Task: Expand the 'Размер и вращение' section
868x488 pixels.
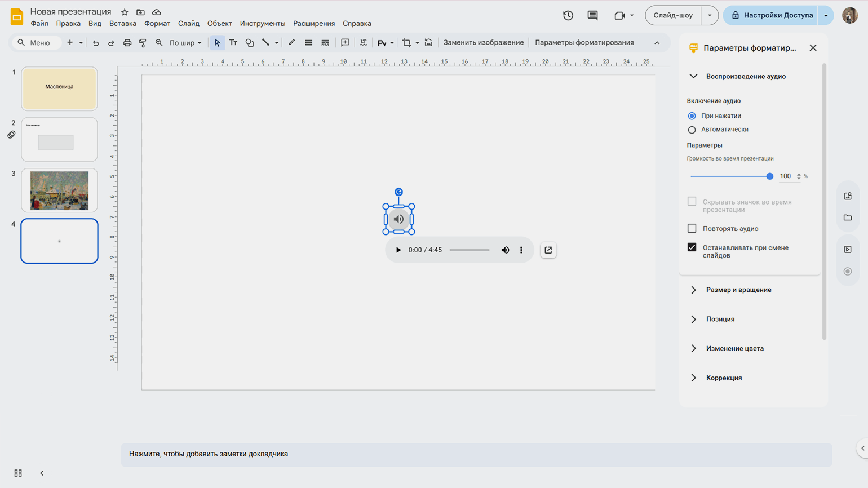Action: point(738,290)
